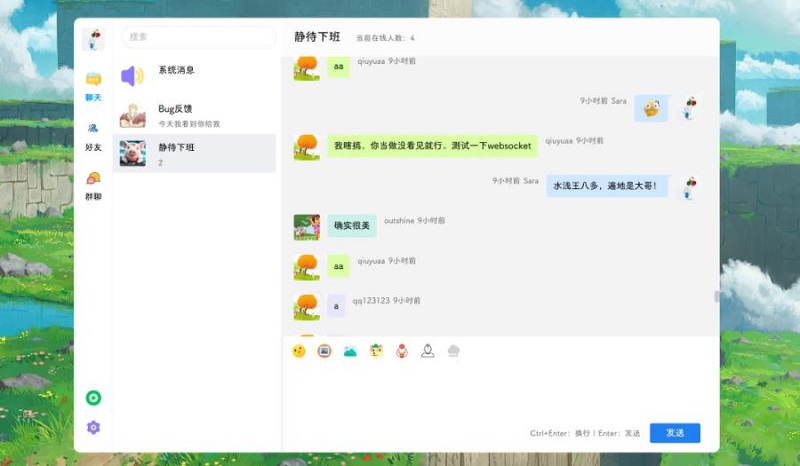This screenshot has width=800, height=466.
Task: Click the outshine sender name
Action: coord(399,220)
